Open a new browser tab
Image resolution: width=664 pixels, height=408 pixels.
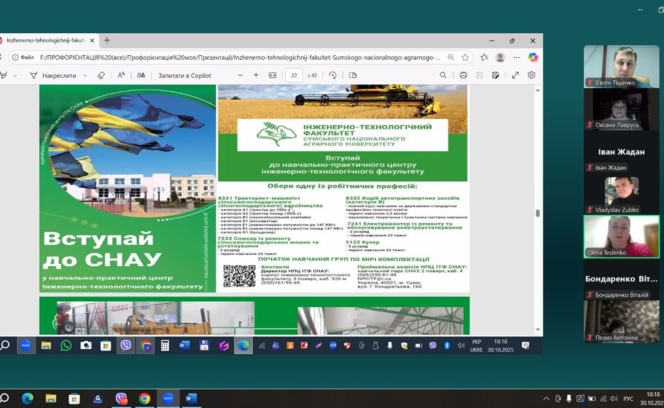pos(107,41)
